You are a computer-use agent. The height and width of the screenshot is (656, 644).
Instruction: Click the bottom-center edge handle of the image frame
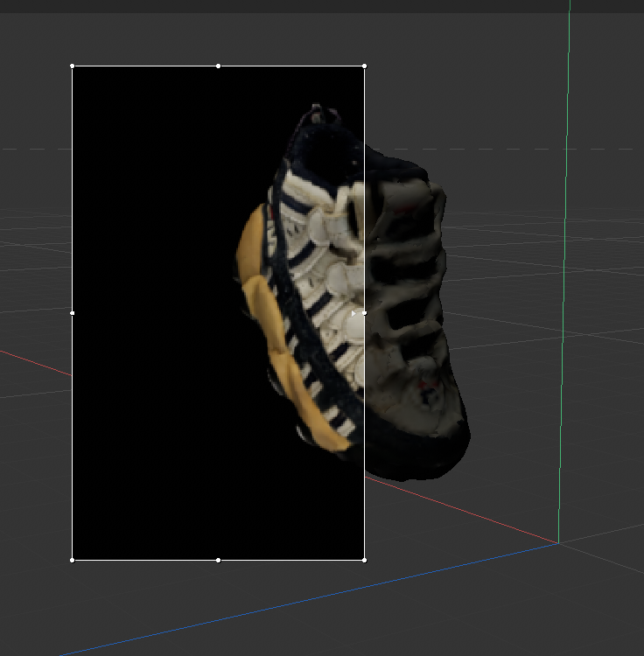[x=218, y=560]
